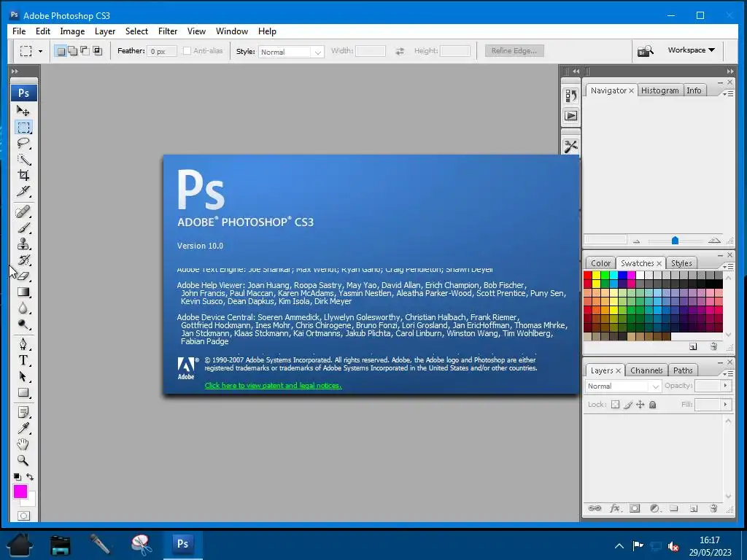Image resolution: width=747 pixels, height=560 pixels.
Task: Select the Zoom tool
Action: pos(23,461)
